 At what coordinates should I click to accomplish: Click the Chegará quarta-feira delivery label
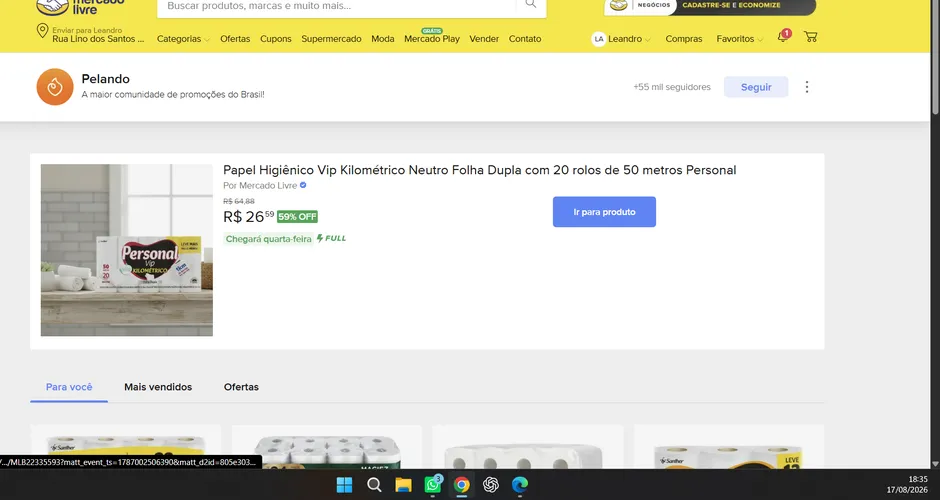pyautogui.click(x=269, y=239)
